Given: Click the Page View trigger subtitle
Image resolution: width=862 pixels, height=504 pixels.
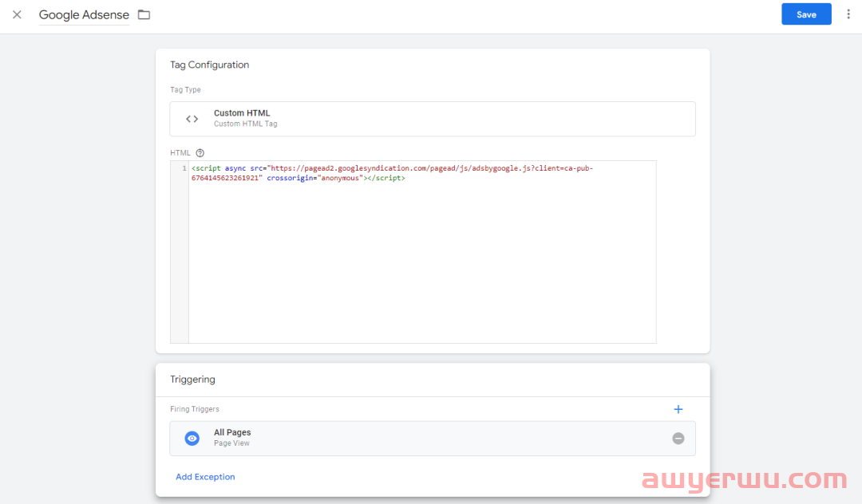Looking at the screenshot, I should tap(231, 443).
